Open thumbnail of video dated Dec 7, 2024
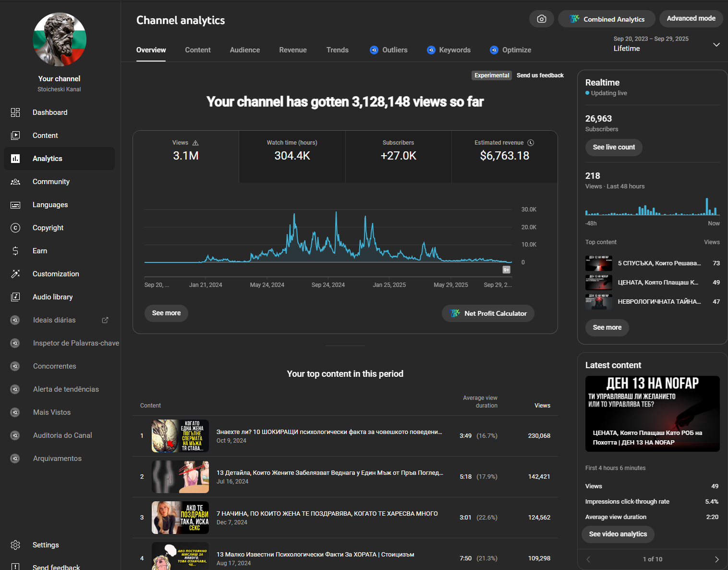The height and width of the screenshot is (570, 728). [x=181, y=518]
